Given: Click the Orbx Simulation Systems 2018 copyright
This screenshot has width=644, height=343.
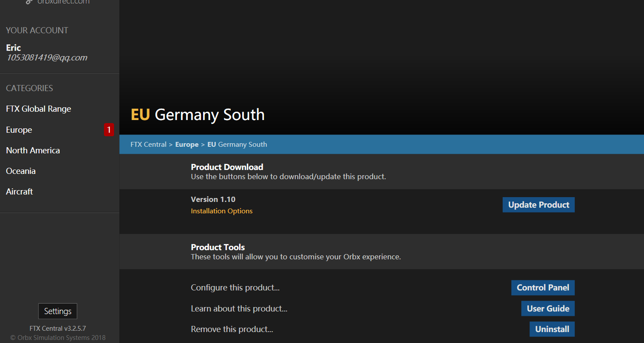Looking at the screenshot, I should coord(57,338).
